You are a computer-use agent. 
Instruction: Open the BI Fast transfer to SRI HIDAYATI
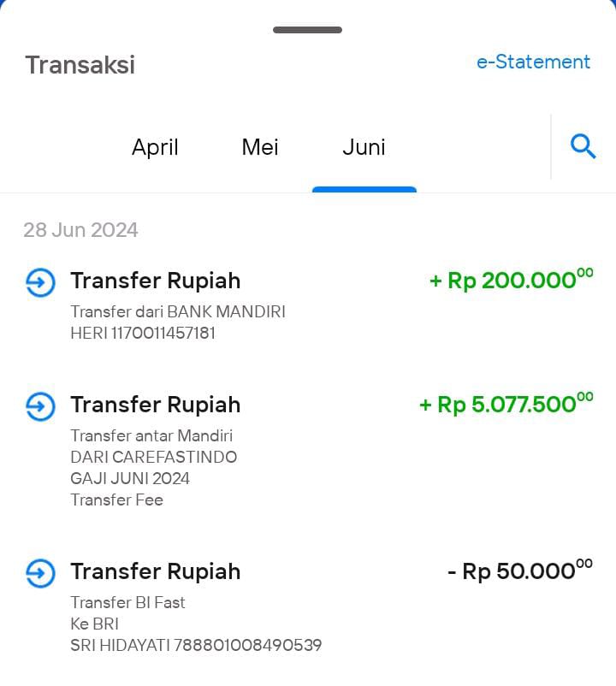pyautogui.click(x=309, y=606)
